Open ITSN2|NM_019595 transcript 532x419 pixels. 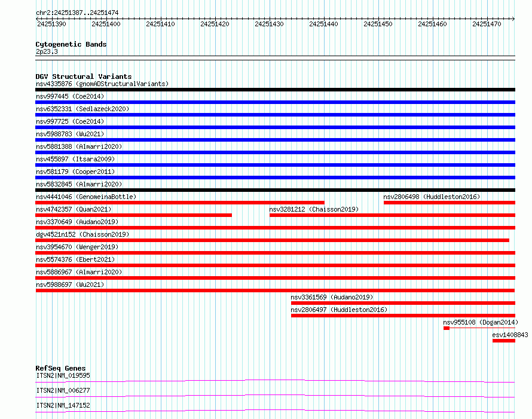tap(63, 375)
